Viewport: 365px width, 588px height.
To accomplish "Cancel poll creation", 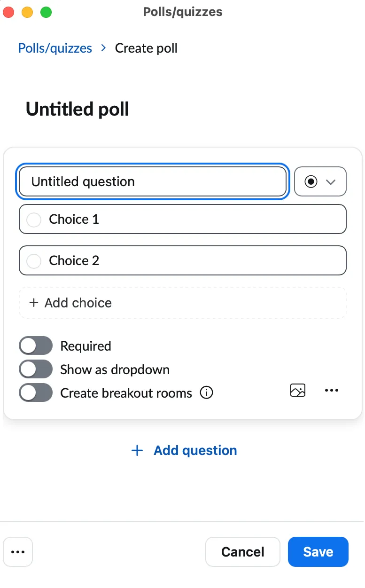I will 242,552.
